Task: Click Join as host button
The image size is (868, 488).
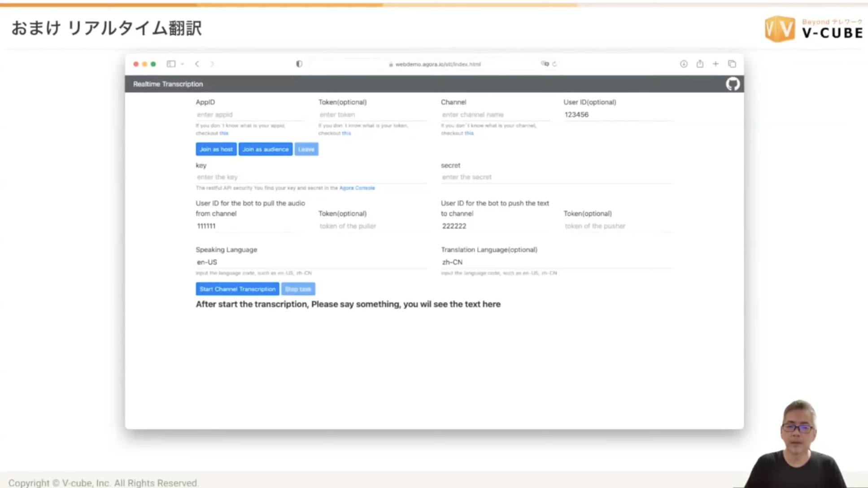Action: [216, 149]
